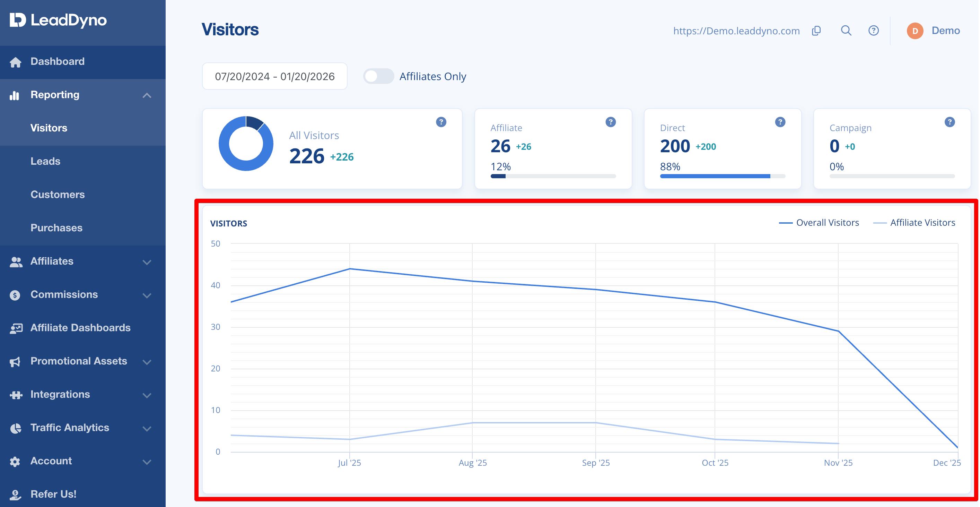The width and height of the screenshot is (980, 507).
Task: Click the +200 Direct change value
Action: coord(706,147)
